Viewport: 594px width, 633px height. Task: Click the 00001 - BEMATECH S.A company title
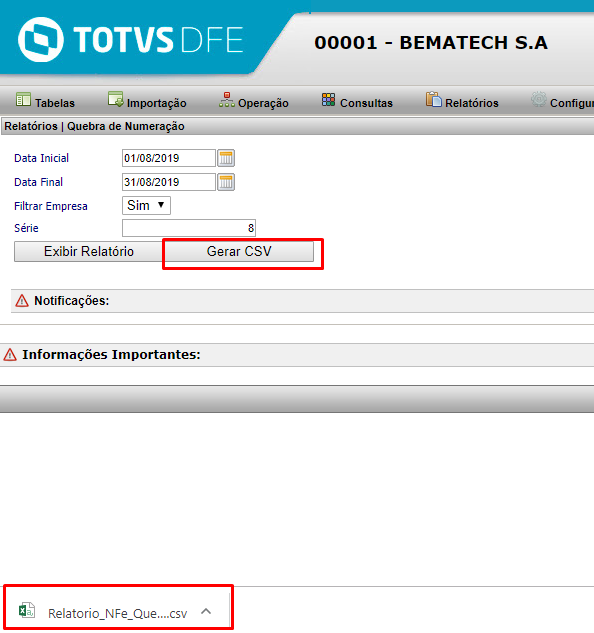(431, 43)
